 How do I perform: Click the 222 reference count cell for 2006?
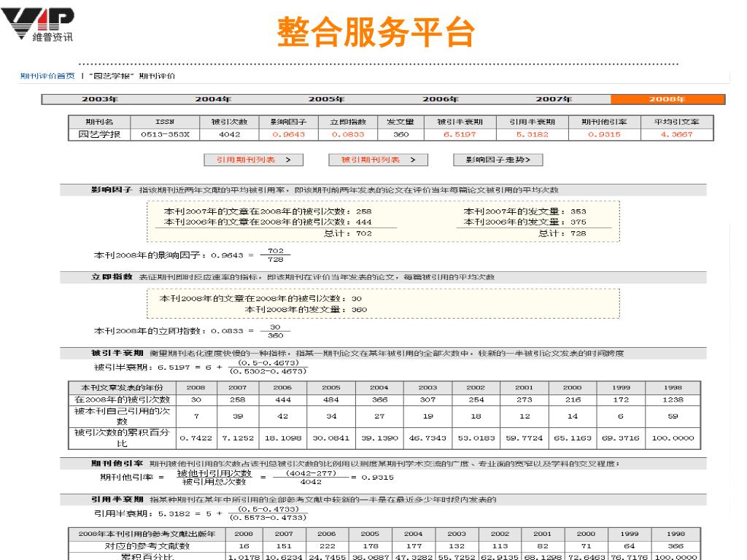327,546
